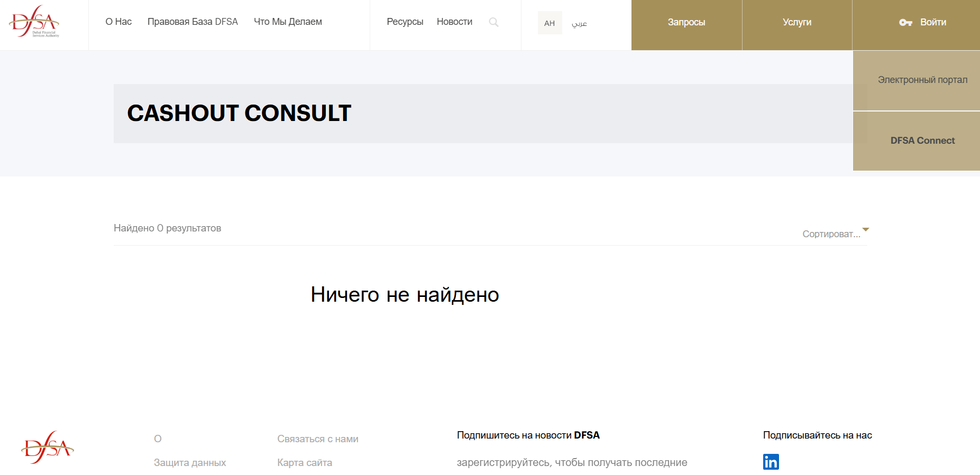Open the Карта сайта footer link

coord(305,462)
